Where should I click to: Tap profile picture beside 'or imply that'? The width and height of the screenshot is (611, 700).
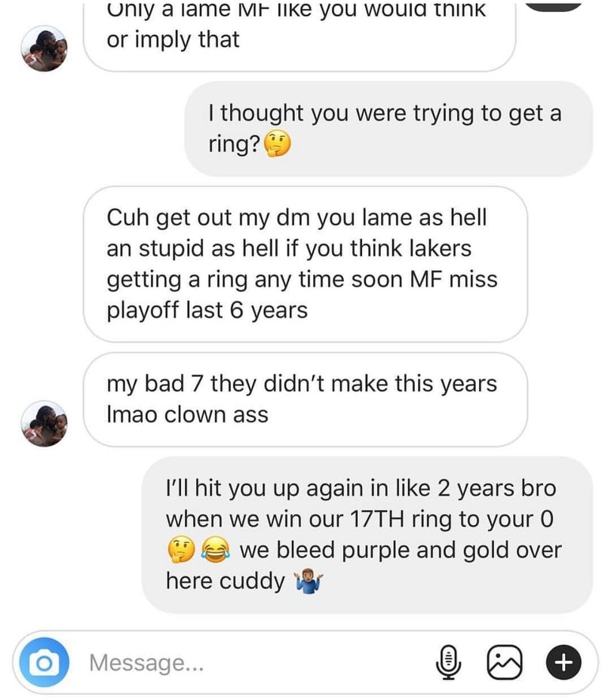pos(45,48)
